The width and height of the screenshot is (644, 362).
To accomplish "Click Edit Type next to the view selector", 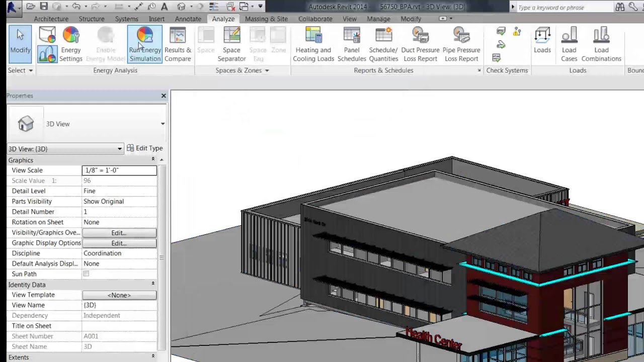I will pyautogui.click(x=145, y=148).
